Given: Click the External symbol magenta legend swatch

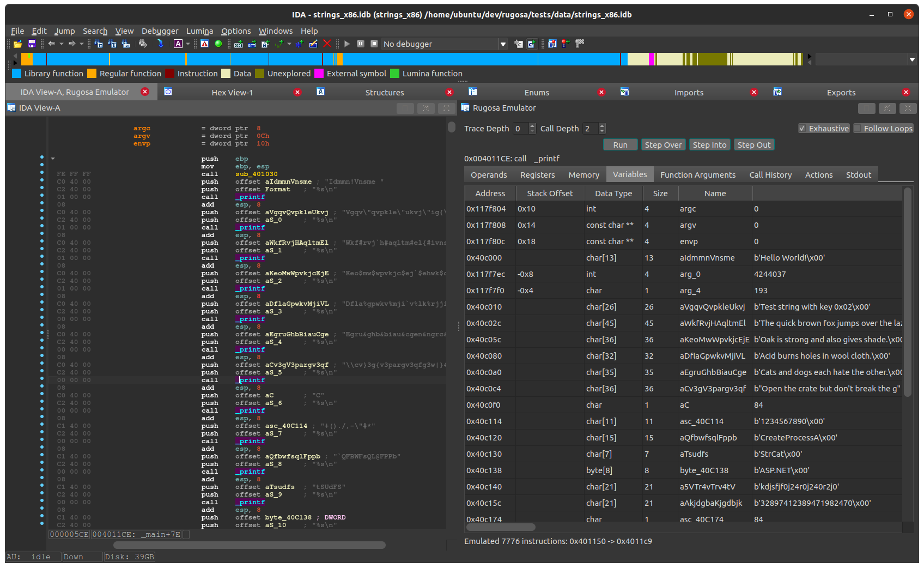Looking at the screenshot, I should click(319, 74).
